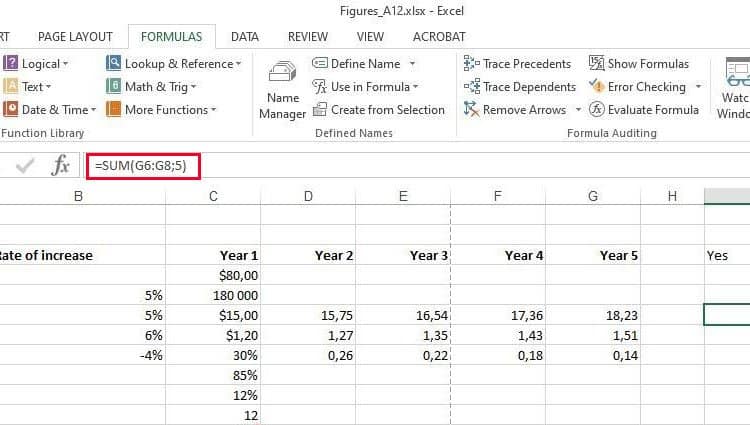
Task: Select the cell containing 180 000
Action: click(213, 295)
